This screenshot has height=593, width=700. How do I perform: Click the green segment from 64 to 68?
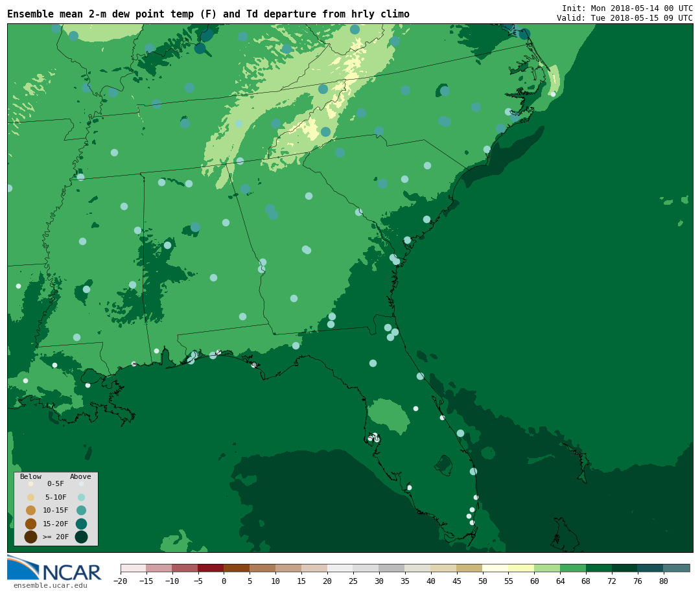tap(574, 568)
